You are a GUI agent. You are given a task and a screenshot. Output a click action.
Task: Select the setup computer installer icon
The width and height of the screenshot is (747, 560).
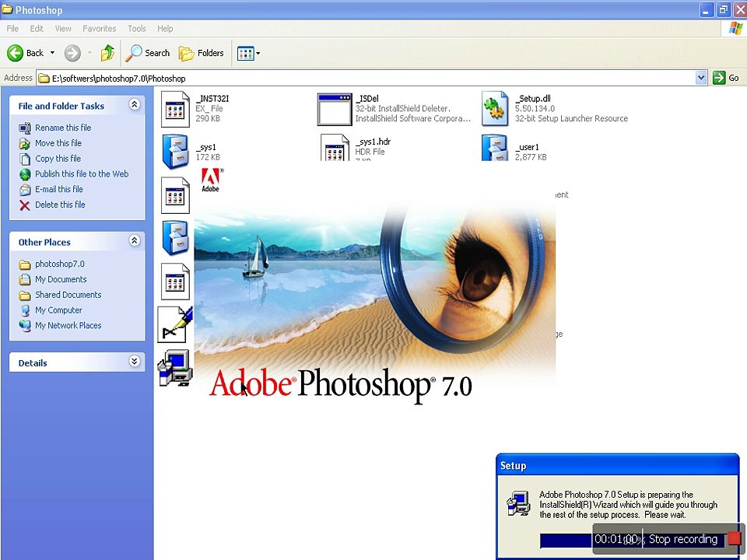175,367
